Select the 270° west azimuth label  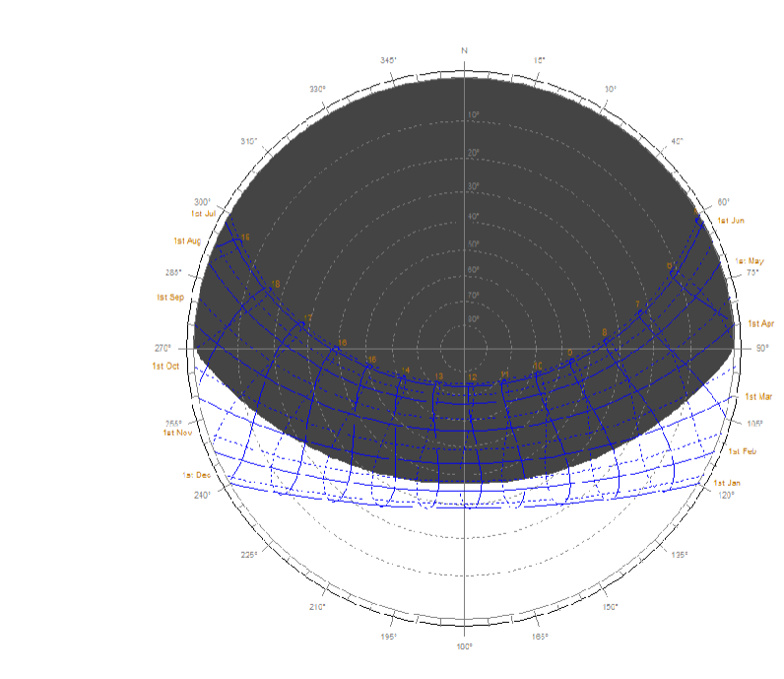point(163,348)
